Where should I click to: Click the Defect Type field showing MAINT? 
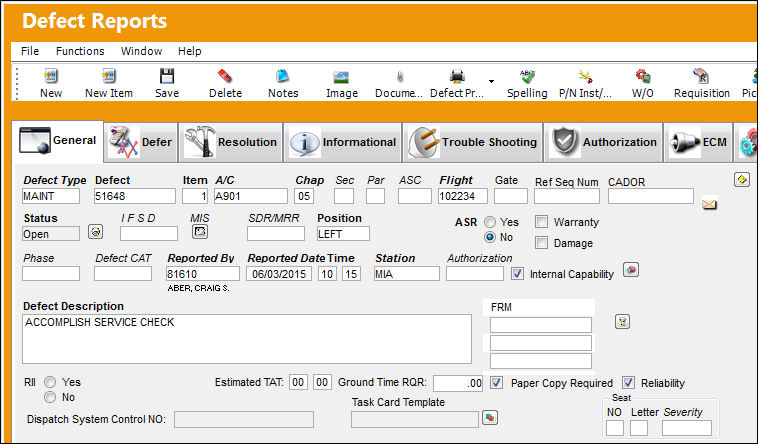[51, 196]
